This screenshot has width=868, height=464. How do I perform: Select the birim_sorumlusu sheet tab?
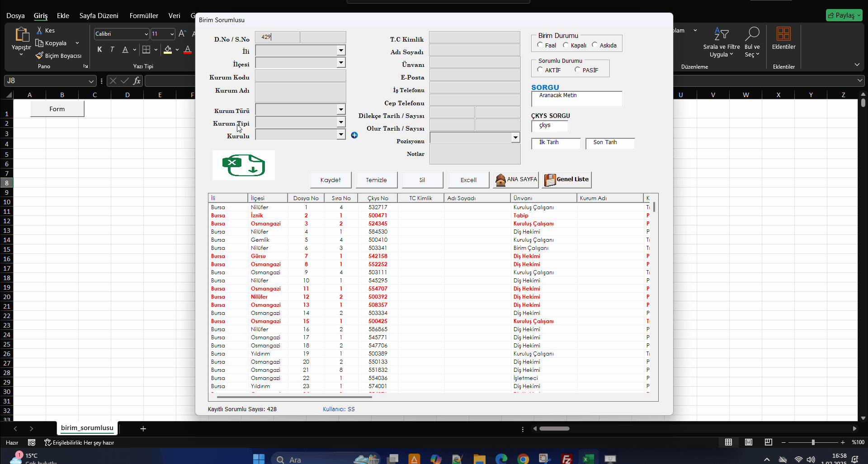87,428
